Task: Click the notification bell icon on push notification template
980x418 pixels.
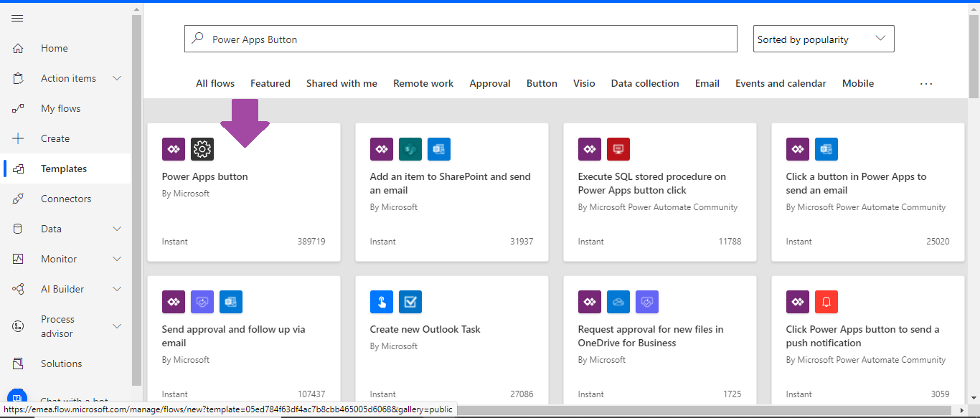Action: coord(826,302)
